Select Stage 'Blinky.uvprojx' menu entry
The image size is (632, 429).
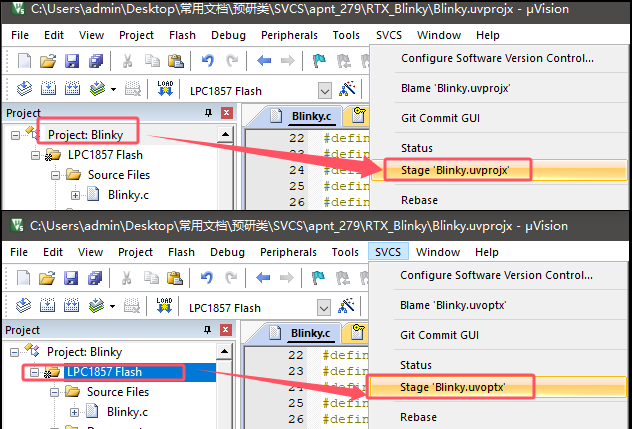(x=455, y=170)
